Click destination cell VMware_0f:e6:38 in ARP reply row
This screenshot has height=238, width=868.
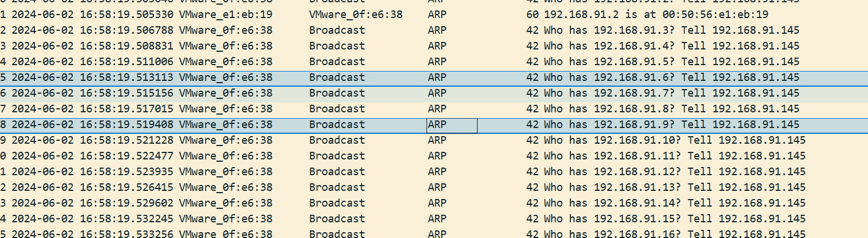(356, 15)
